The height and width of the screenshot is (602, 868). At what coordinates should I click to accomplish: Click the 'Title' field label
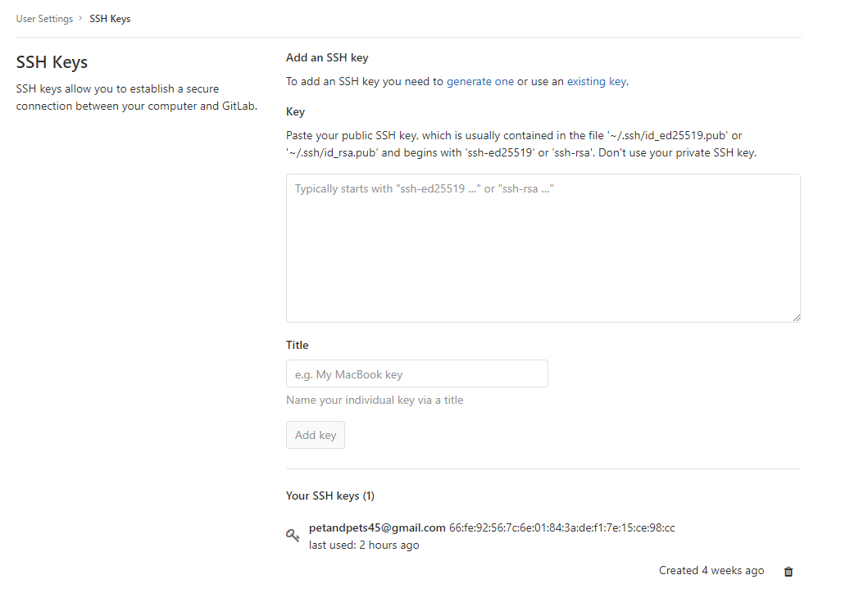pyautogui.click(x=297, y=345)
